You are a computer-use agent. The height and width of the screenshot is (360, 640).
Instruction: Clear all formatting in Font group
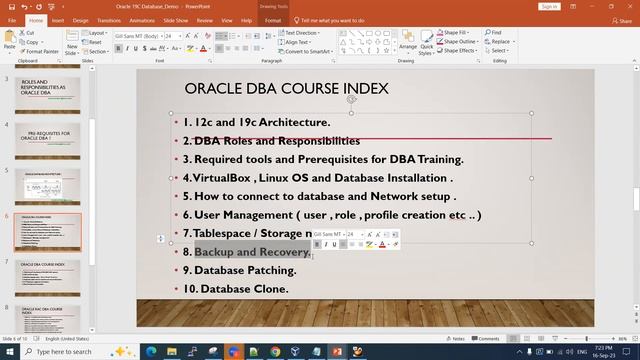coord(208,36)
